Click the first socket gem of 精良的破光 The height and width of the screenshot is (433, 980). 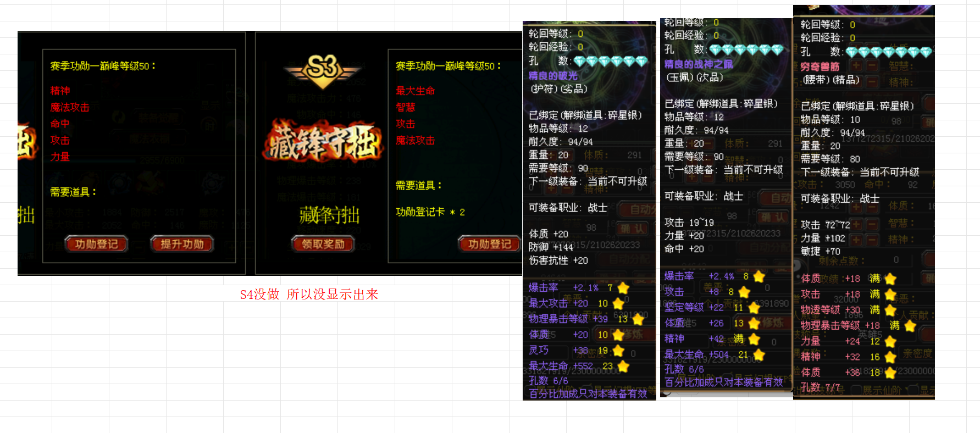point(580,61)
